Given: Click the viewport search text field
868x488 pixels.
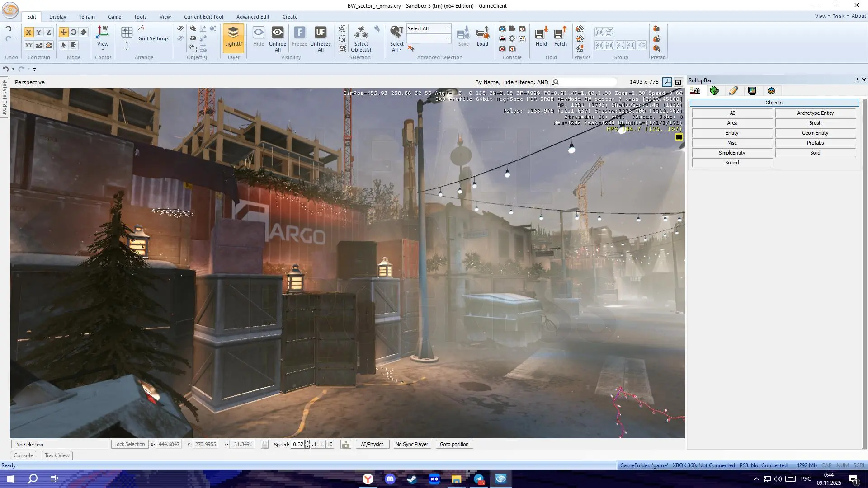Looking at the screenshot, I should tap(589, 82).
